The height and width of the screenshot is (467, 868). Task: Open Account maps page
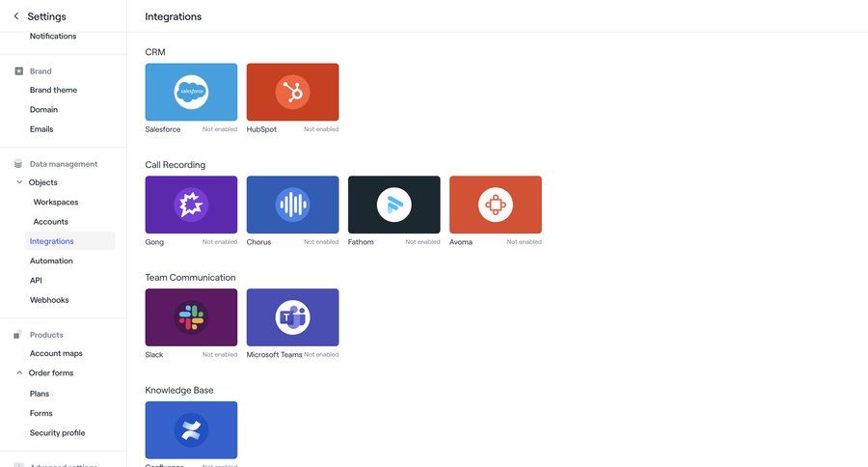(56, 353)
